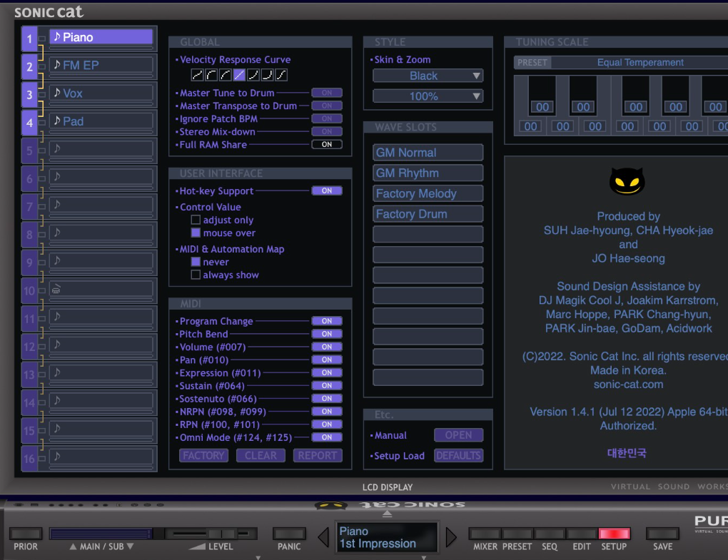Switch to the MIXER page
Screen dimensions: 728x560
[x=485, y=534]
